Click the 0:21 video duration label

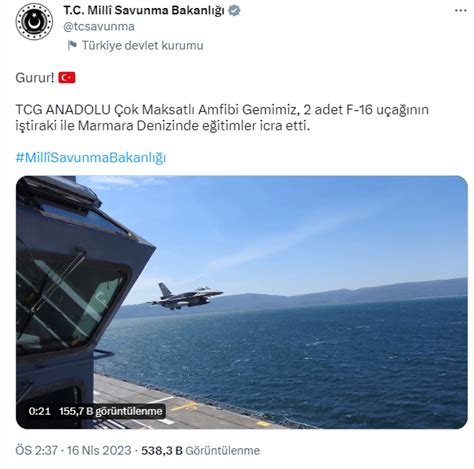[39, 411]
